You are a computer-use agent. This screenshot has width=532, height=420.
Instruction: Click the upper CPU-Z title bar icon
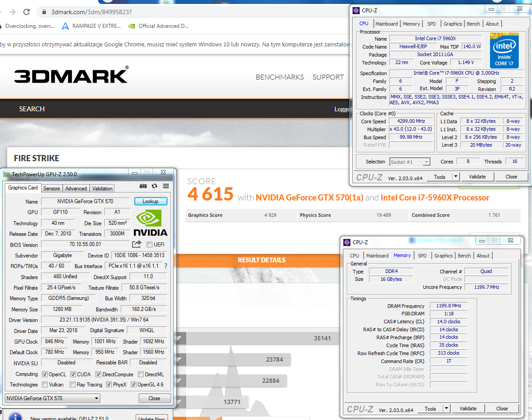tap(356, 10)
